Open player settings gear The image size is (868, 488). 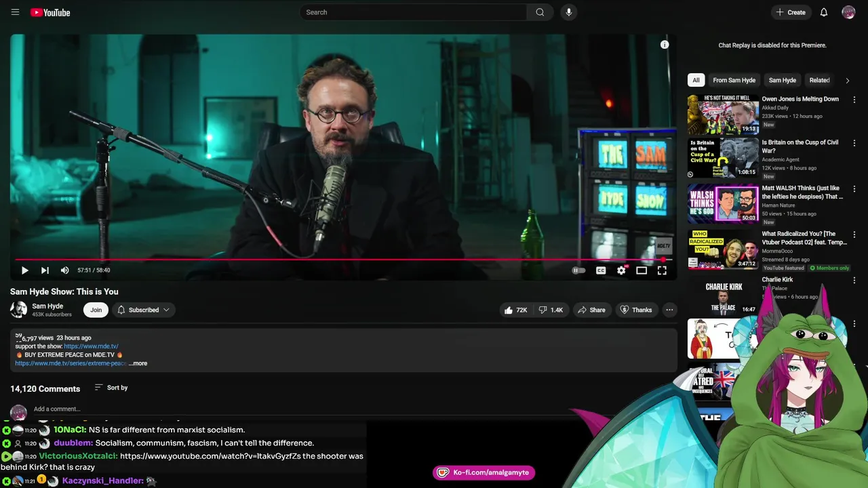coord(621,270)
